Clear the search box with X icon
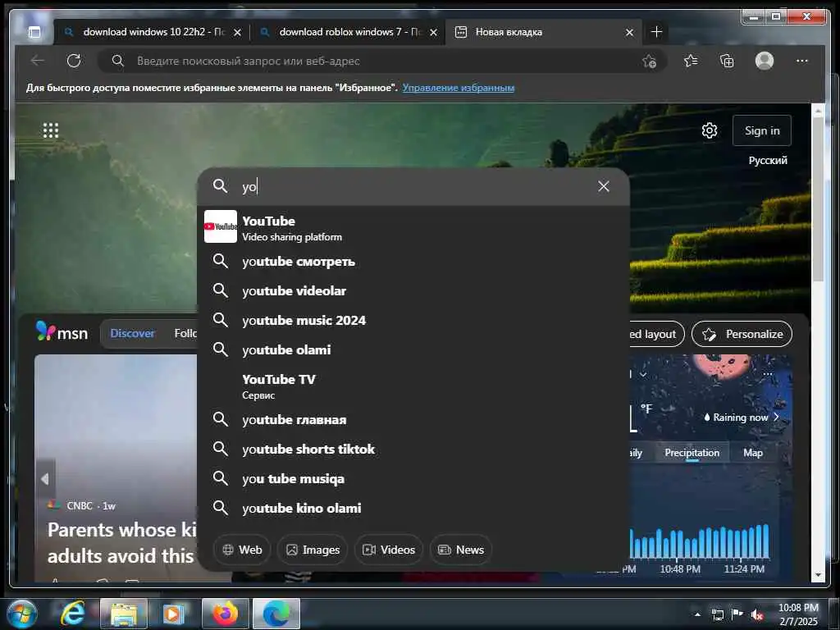840x630 pixels. 604,186
